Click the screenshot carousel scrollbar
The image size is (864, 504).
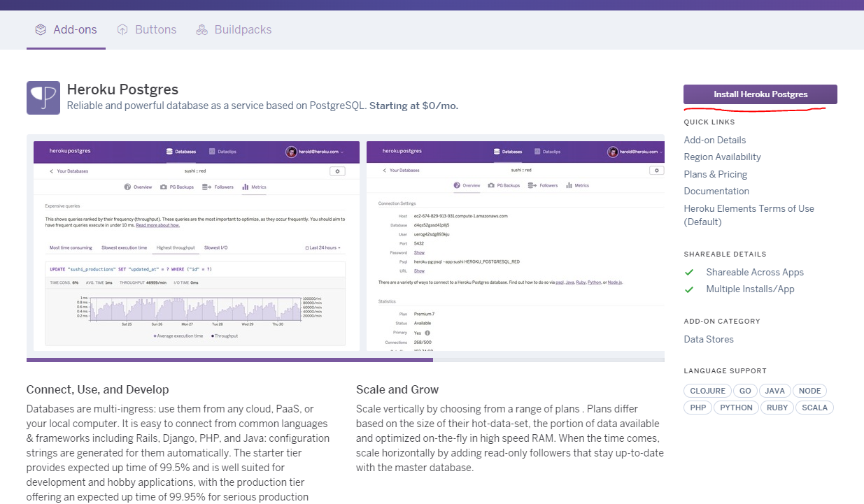(x=229, y=360)
